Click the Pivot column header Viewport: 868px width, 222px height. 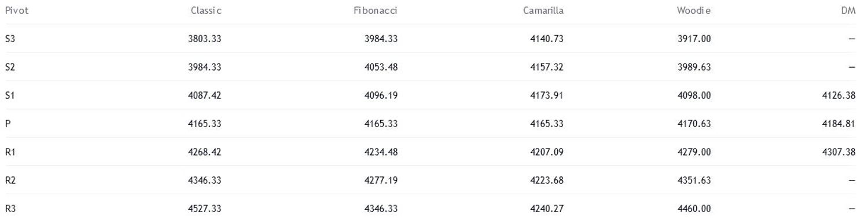point(16,10)
